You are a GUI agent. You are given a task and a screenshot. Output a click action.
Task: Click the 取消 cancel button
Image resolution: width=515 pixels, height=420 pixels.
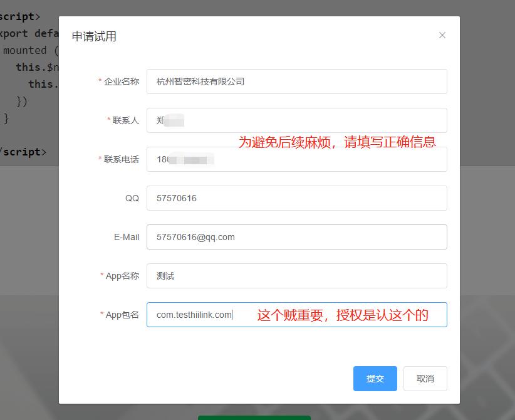click(x=425, y=379)
